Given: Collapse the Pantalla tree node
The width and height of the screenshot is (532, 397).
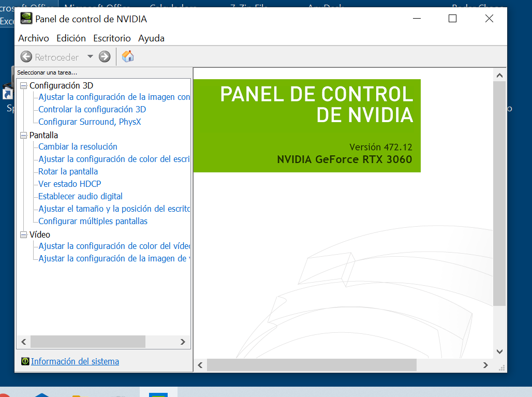Looking at the screenshot, I should [x=23, y=135].
